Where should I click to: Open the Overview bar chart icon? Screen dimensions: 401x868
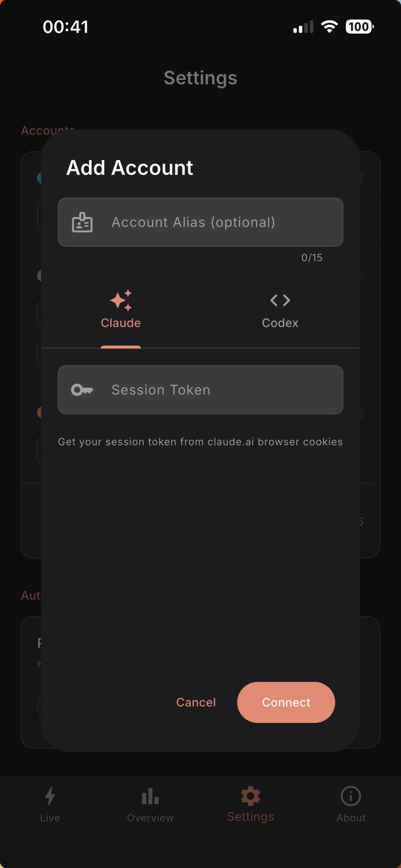[150, 796]
